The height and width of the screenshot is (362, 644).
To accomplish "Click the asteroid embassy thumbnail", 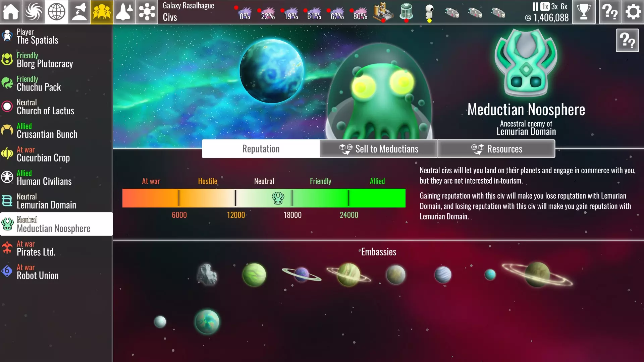I will 207,274.
